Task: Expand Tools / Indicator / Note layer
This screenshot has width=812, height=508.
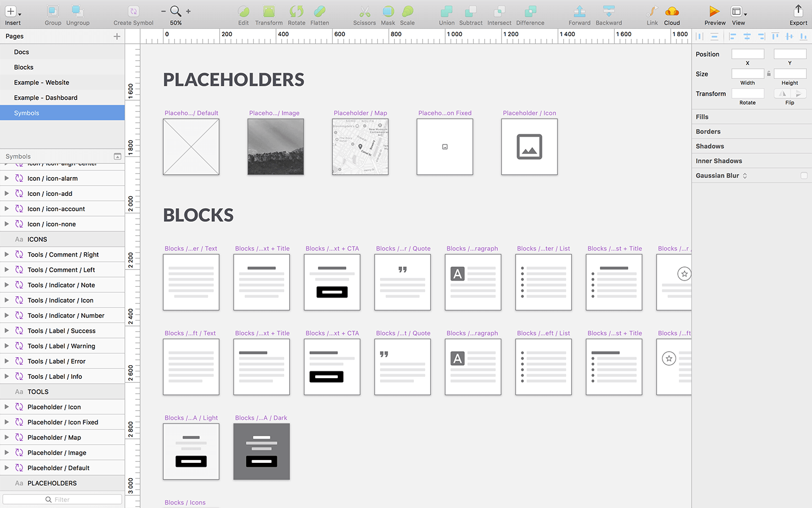Action: click(6, 285)
